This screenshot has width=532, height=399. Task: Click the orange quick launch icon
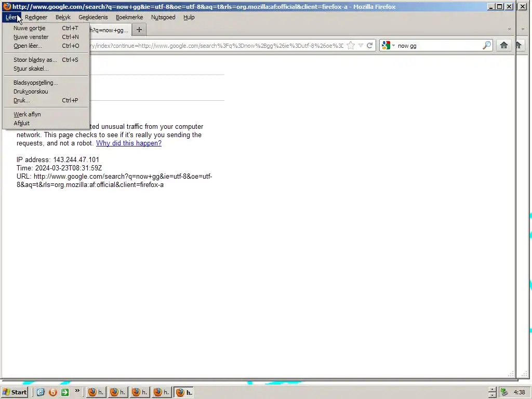(x=52, y=392)
